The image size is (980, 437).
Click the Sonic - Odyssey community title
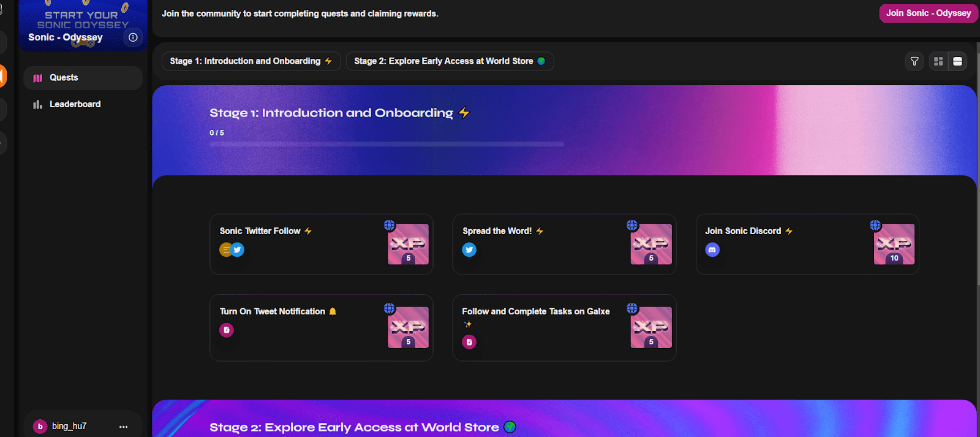[66, 37]
